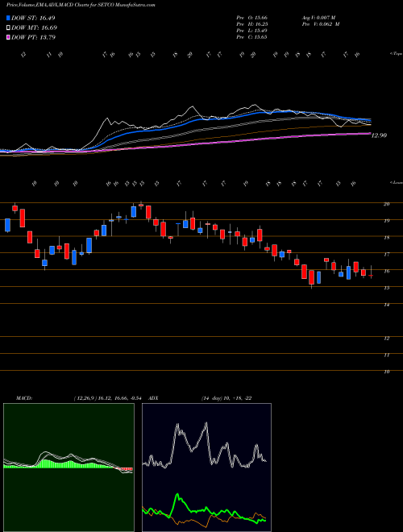This screenshot has width=403, height=532.
Task: Click the price axis label 17
Action: pos(386,254)
